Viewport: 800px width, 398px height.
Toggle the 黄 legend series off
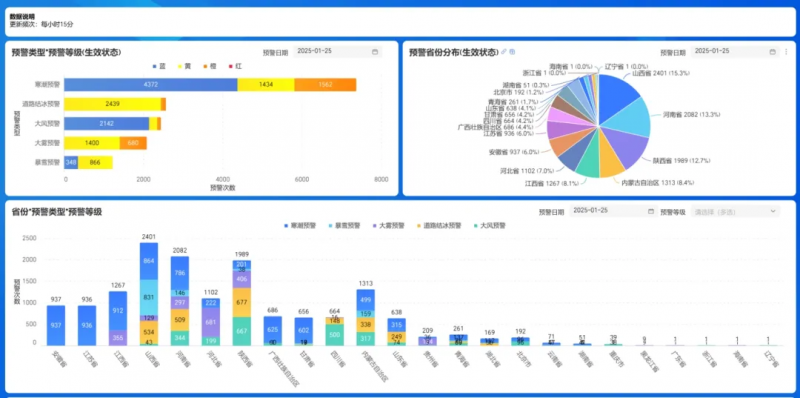pos(184,66)
